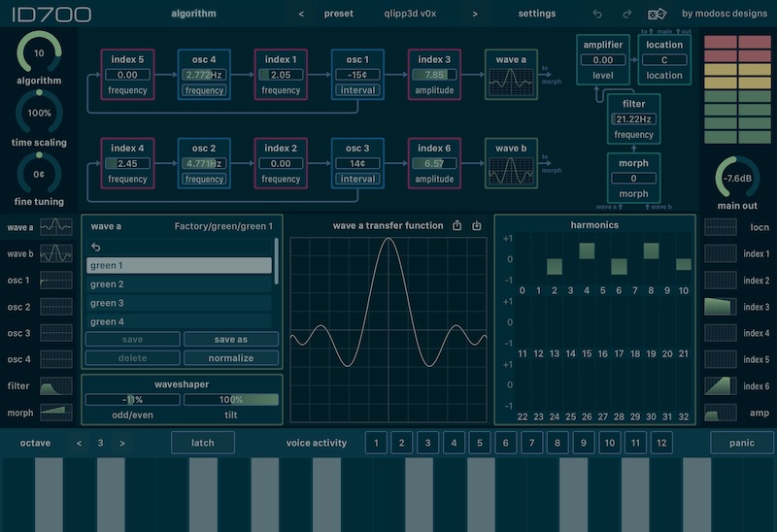This screenshot has height=532, width=777.
Task: Import a wave a transfer function
Action: (477, 226)
